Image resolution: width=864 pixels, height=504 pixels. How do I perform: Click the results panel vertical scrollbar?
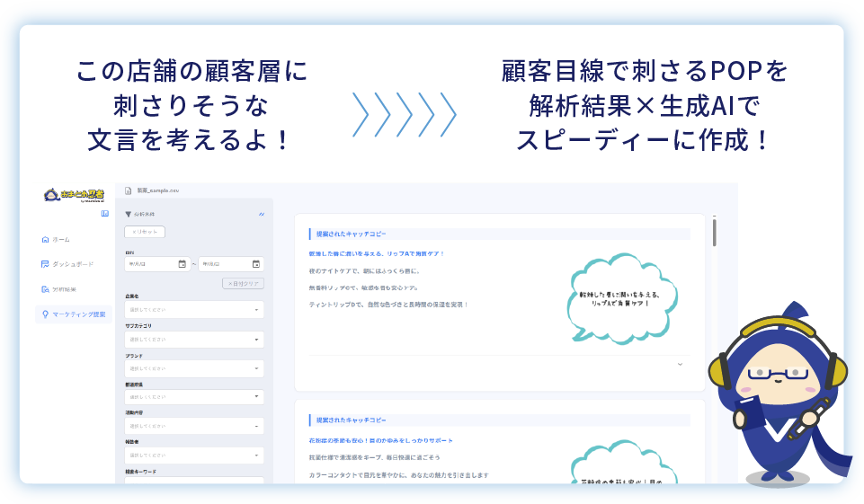(714, 233)
